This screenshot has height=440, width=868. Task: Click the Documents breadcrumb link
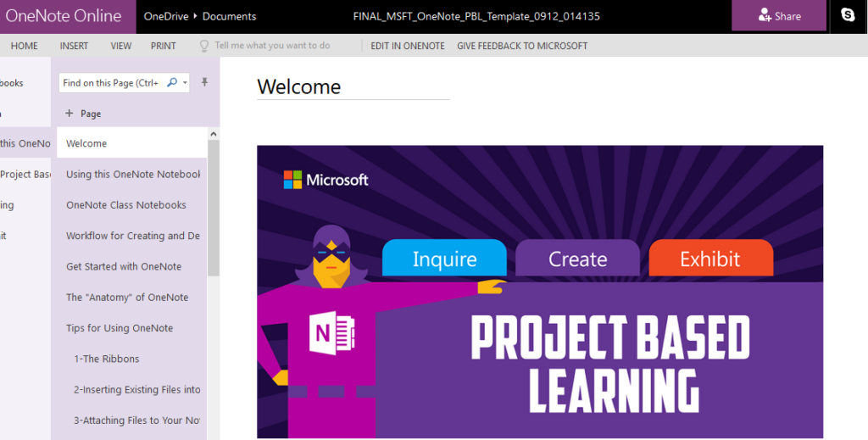(229, 16)
